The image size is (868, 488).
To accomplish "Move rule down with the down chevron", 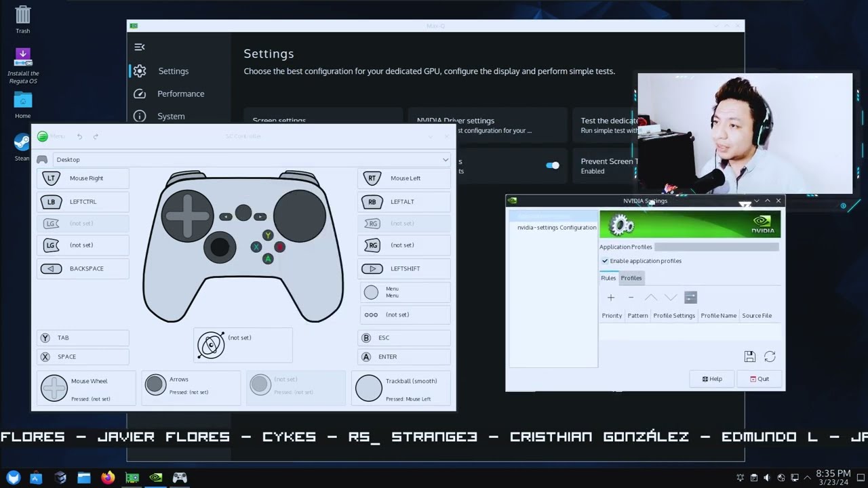I will click(x=671, y=298).
